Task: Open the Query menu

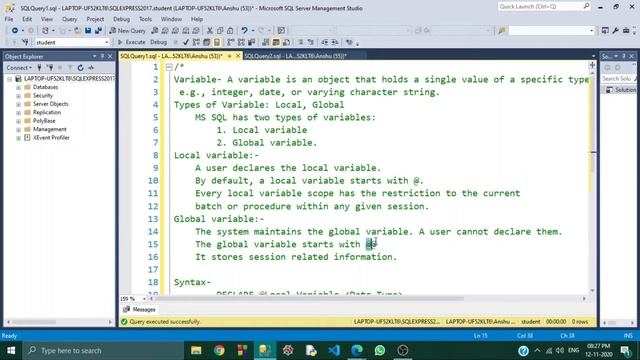Action: 69,19
